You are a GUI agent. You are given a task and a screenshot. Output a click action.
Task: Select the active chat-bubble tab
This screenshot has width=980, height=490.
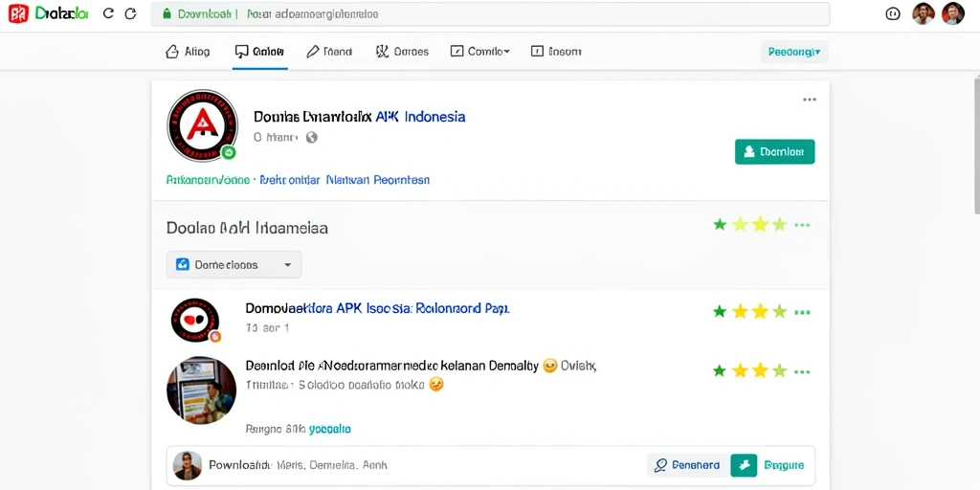(259, 52)
